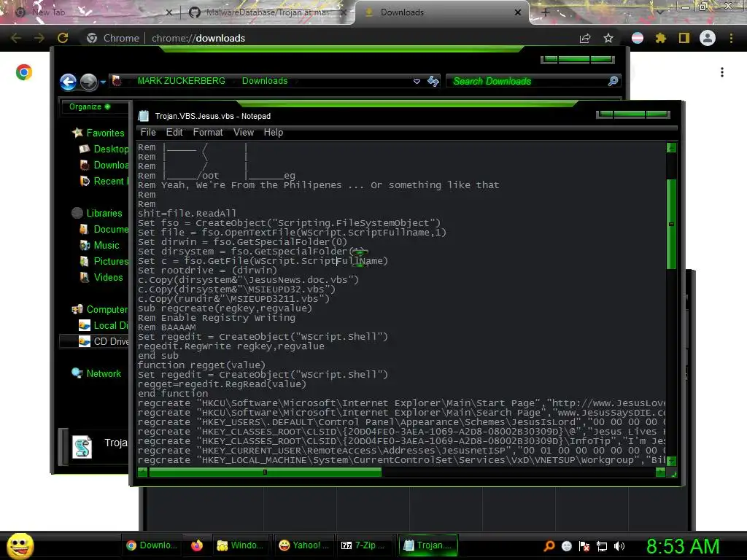Open the Edit menu in Notepad
The width and height of the screenshot is (747, 560).
(174, 133)
